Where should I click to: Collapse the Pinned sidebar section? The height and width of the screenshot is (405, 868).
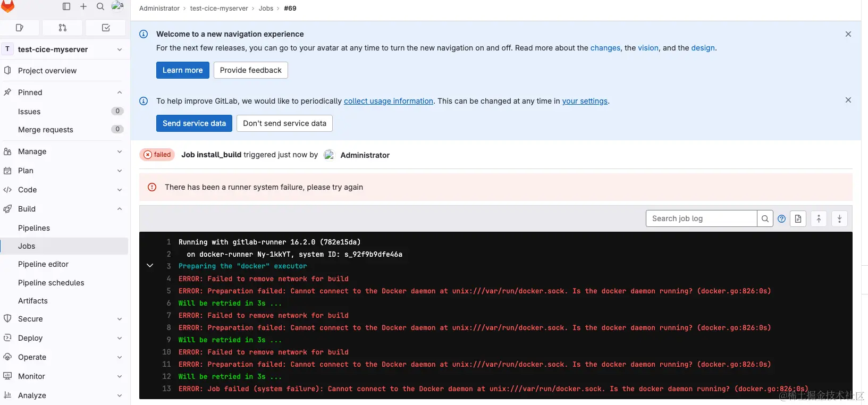[120, 92]
